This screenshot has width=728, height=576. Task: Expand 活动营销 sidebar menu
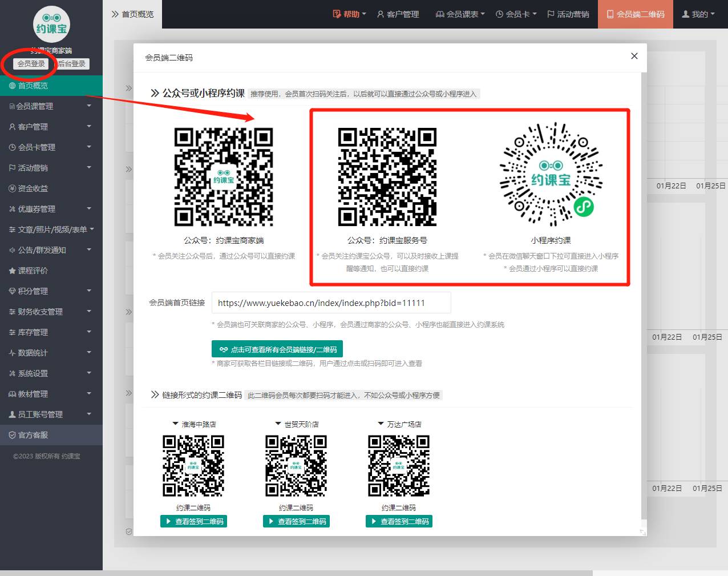coord(51,168)
